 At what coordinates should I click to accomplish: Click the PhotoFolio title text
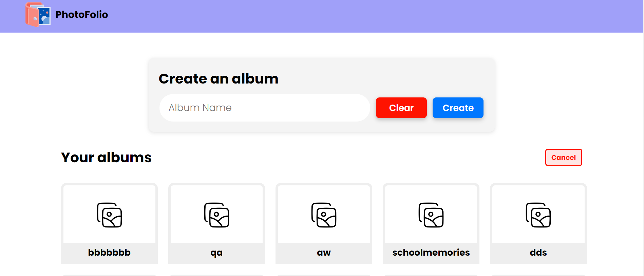(82, 15)
